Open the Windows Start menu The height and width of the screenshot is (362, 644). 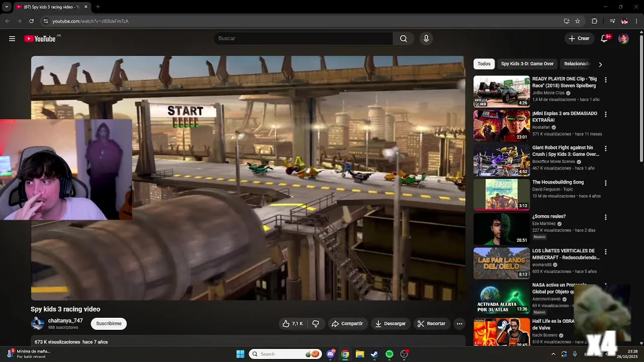240,354
